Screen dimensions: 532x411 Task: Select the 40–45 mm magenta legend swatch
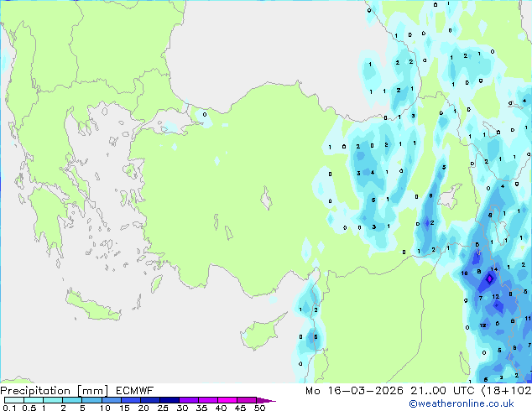coord(227,400)
